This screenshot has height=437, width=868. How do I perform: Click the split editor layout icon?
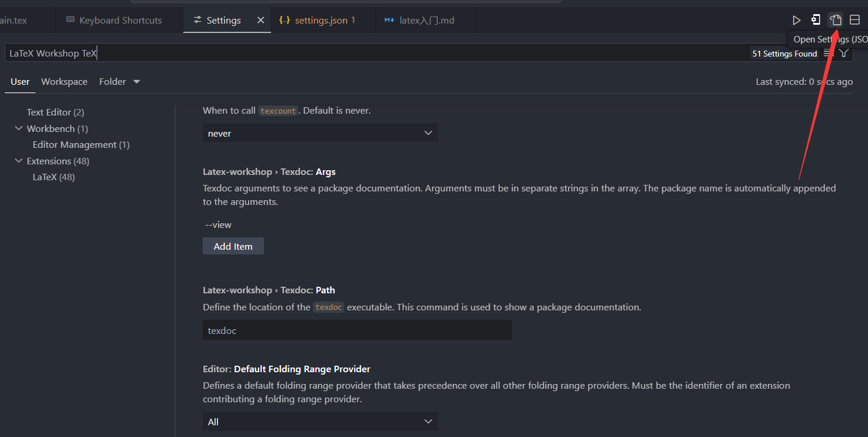854,20
